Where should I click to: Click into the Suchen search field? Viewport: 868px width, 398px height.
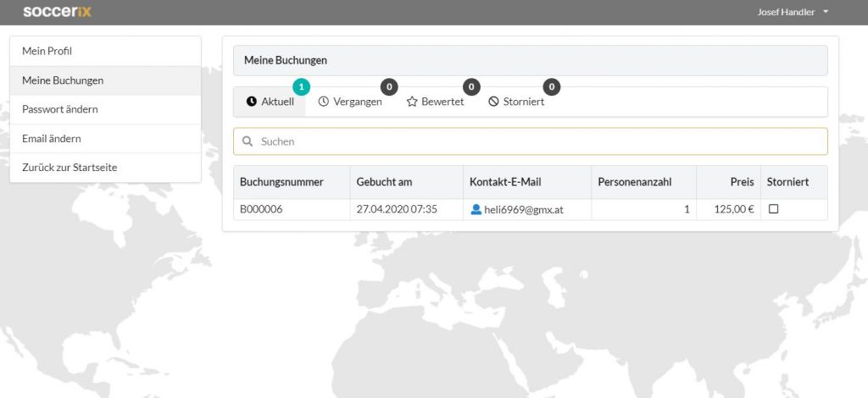pyautogui.click(x=531, y=141)
